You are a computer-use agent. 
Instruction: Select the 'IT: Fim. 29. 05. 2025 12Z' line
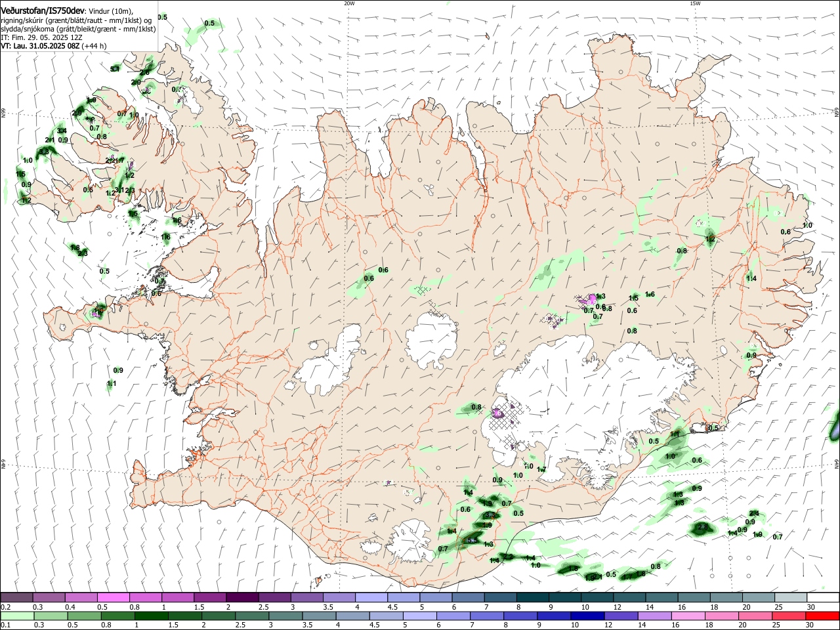click(41, 37)
